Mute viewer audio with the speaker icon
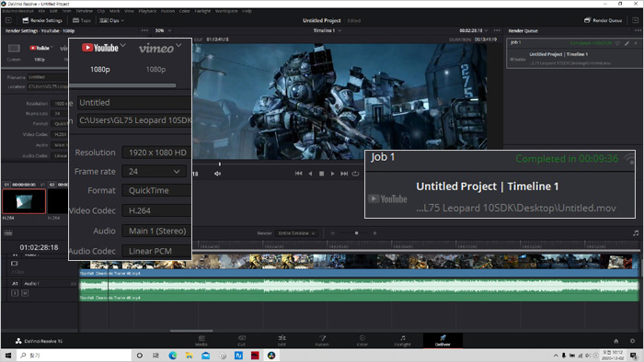This screenshot has height=362, width=644. point(217,174)
